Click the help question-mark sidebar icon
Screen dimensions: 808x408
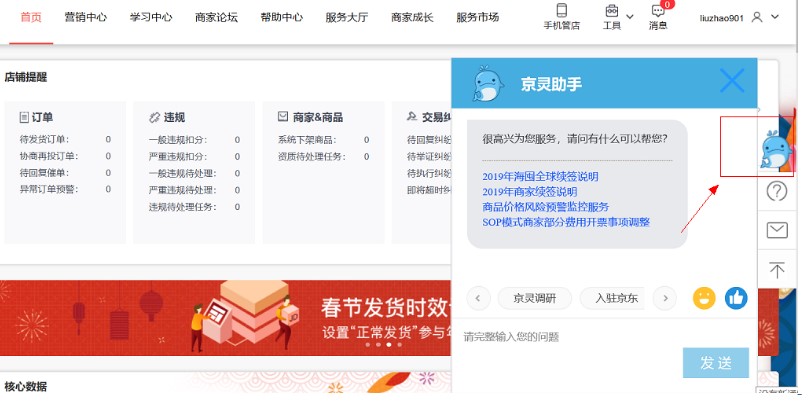(777, 192)
